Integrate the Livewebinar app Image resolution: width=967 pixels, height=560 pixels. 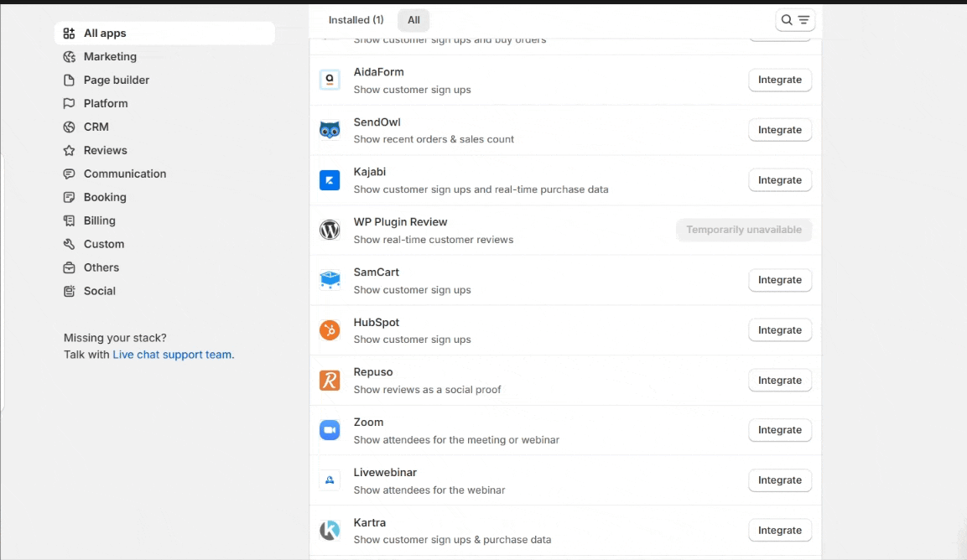pyautogui.click(x=779, y=480)
